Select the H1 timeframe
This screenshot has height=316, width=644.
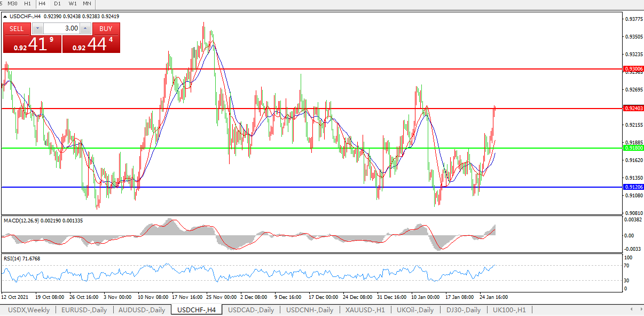click(x=27, y=4)
